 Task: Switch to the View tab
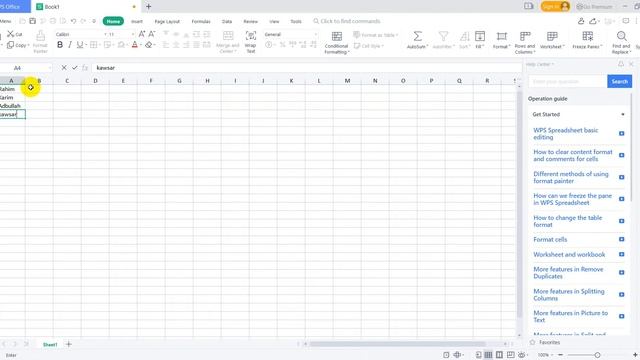coord(274,21)
